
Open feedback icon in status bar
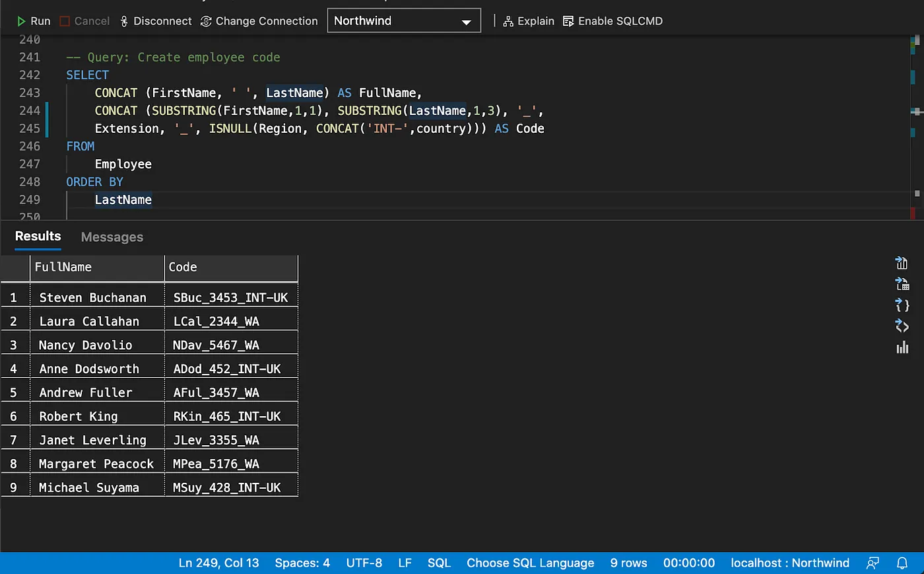click(873, 563)
